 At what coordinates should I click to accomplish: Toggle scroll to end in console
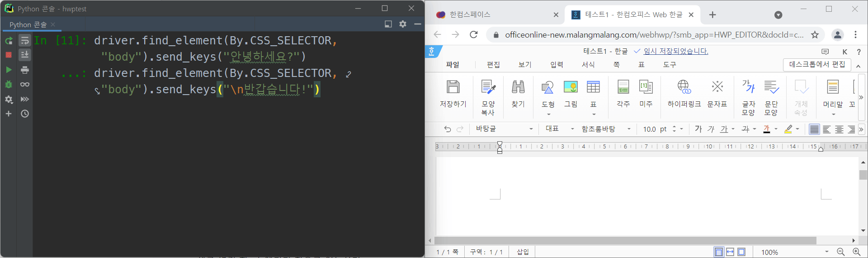pyautogui.click(x=25, y=55)
